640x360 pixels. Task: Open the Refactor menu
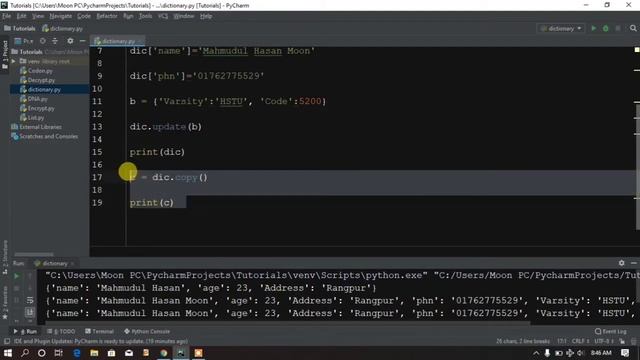107,16
